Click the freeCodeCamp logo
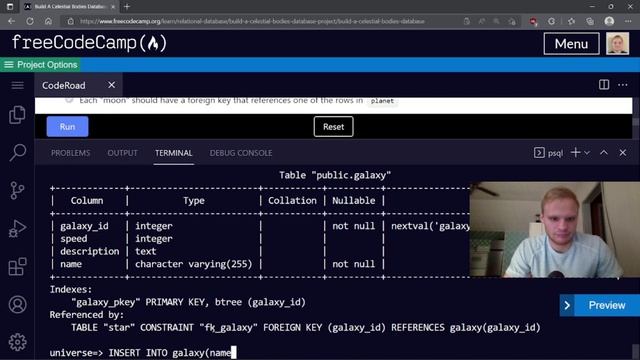The height and width of the screenshot is (360, 640). tap(89, 43)
